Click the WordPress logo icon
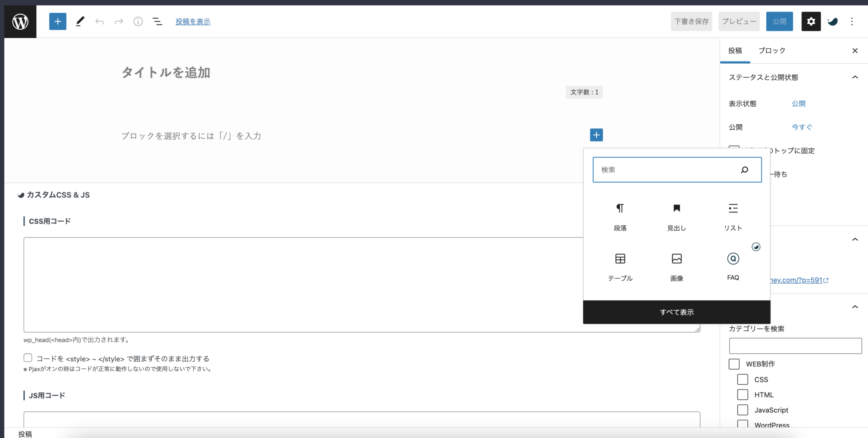The height and width of the screenshot is (438, 868). pos(20,22)
